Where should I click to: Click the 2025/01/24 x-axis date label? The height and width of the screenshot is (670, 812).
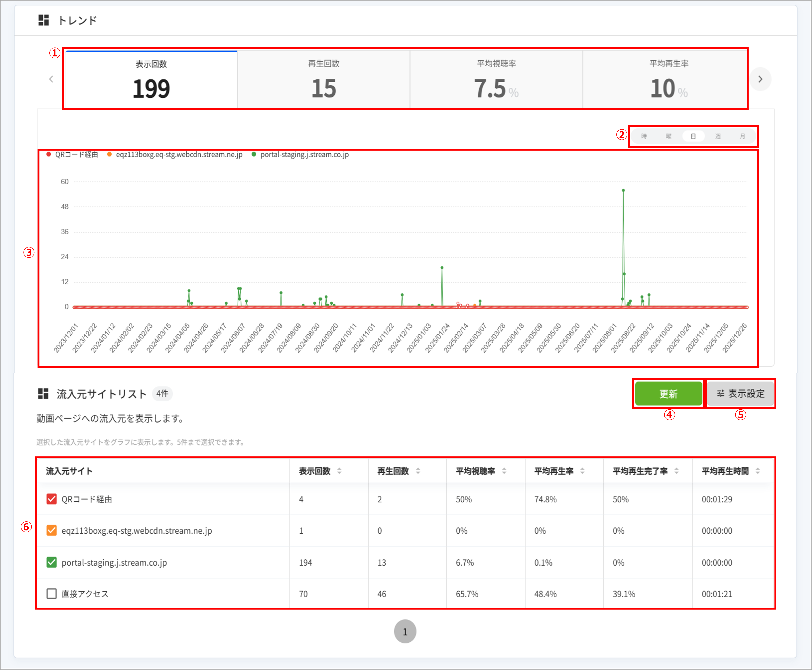(437, 338)
